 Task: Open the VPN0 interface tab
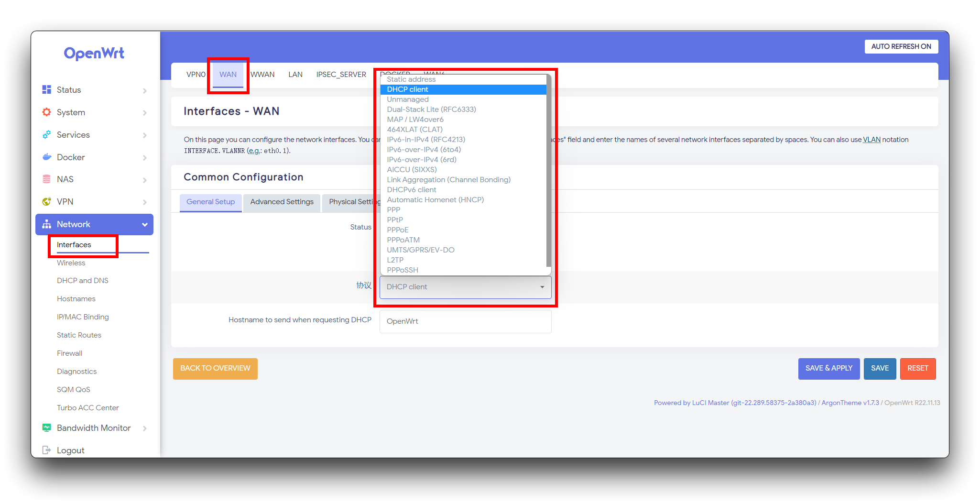196,75
